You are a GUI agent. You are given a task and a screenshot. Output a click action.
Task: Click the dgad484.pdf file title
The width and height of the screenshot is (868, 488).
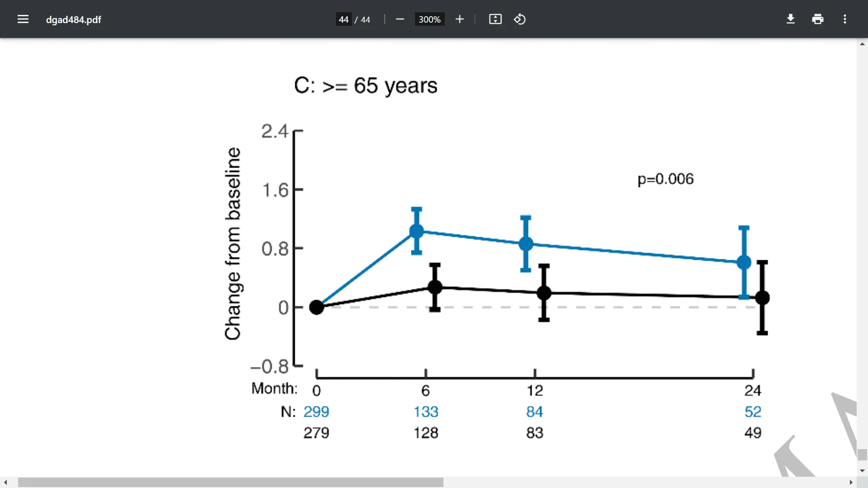point(74,19)
